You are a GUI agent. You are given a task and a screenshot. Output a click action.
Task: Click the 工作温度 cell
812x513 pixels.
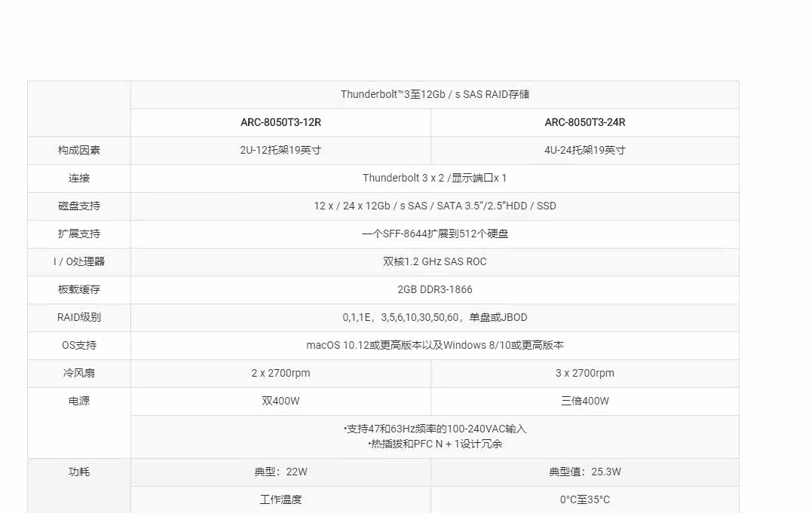pyautogui.click(x=280, y=500)
